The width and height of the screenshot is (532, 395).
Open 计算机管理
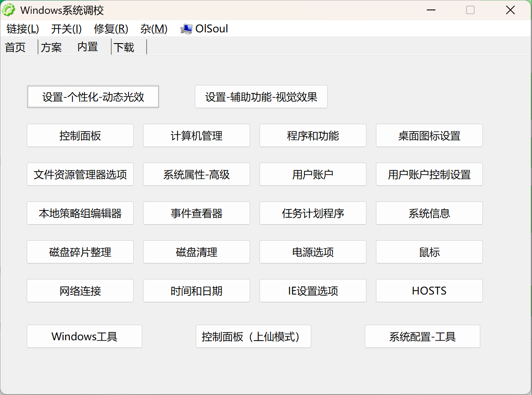click(x=197, y=135)
